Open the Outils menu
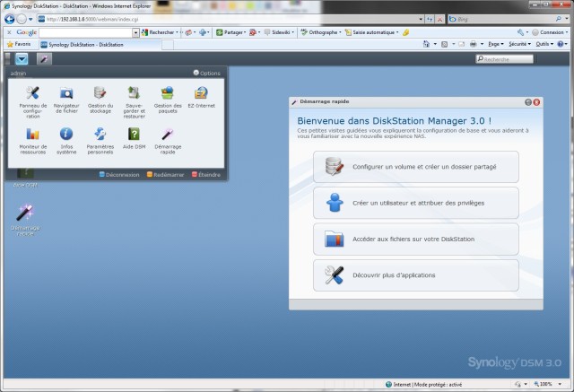 point(544,44)
